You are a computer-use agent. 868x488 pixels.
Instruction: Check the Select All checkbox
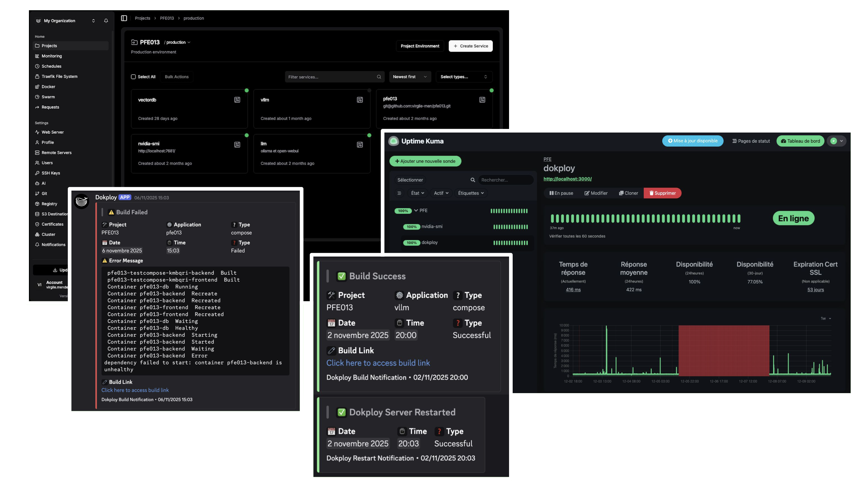point(134,77)
